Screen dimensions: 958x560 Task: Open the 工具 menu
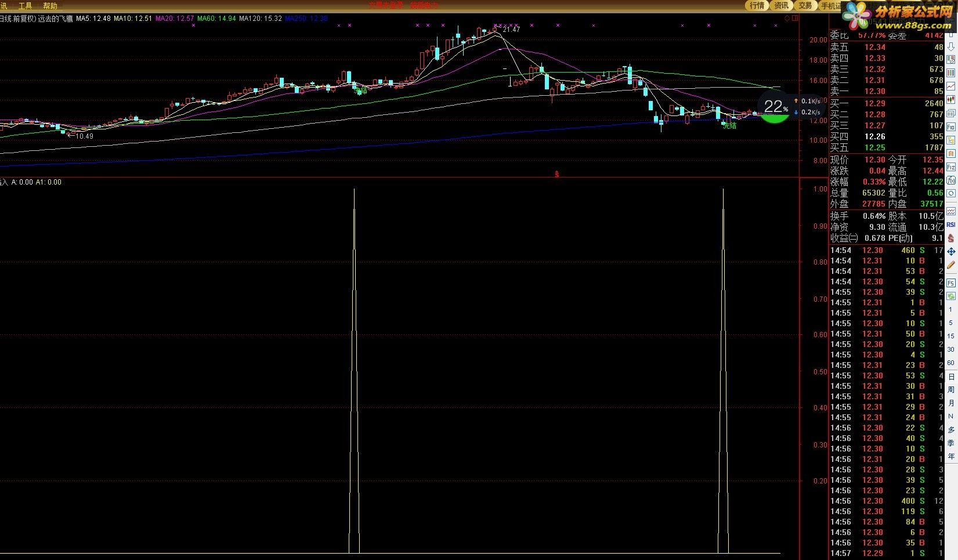(x=25, y=6)
